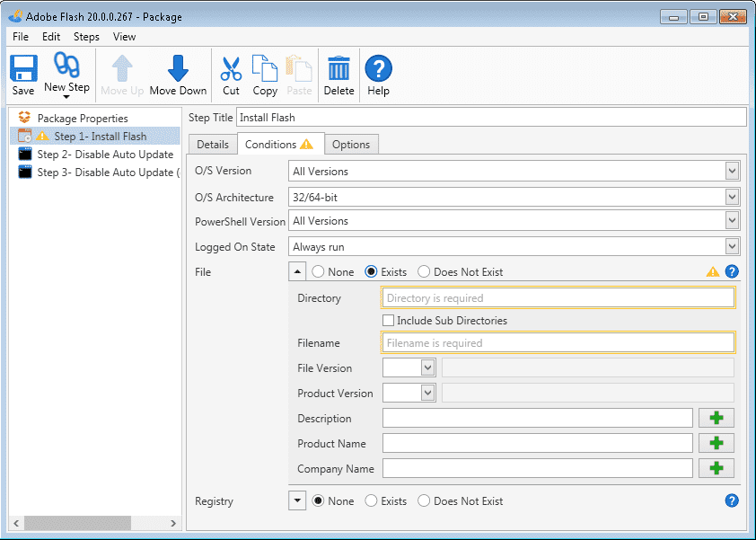The width and height of the screenshot is (756, 540).
Task: Click the warning triangle beside Step 1
Action: coord(42,136)
